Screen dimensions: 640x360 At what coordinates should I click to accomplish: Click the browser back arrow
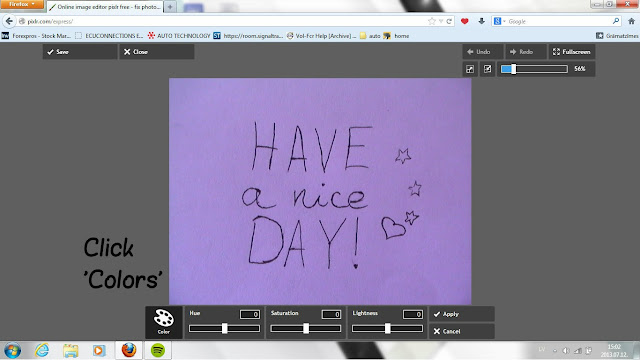pos(9,21)
